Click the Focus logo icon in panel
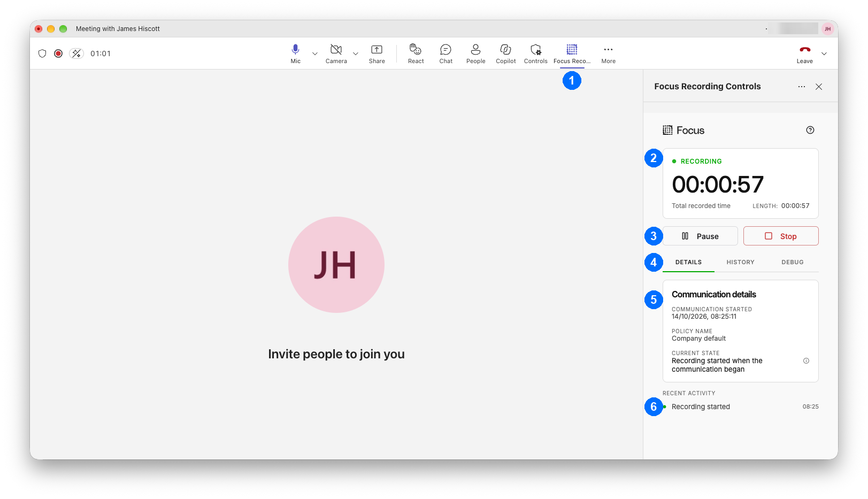 coord(667,130)
